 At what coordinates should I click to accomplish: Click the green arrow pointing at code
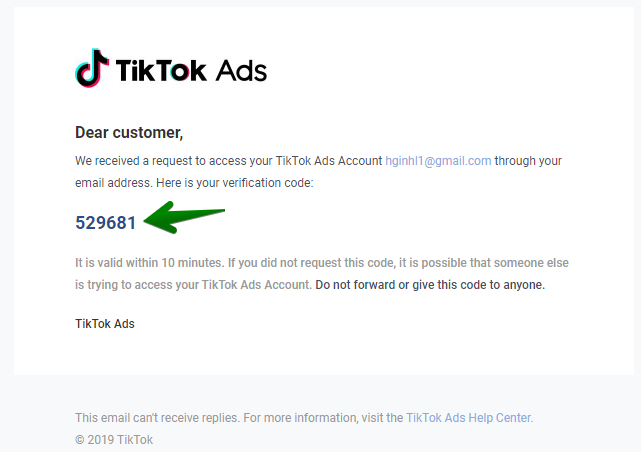coord(184,217)
